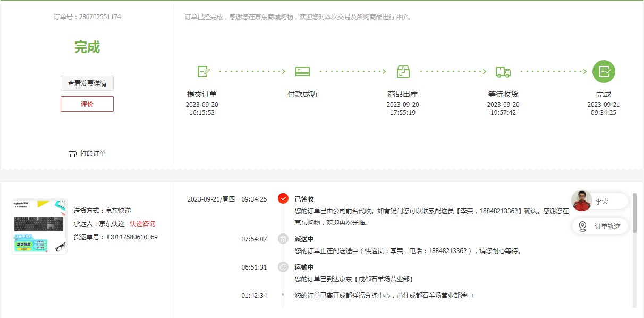Open the keyboard product thumbnail
The height and width of the screenshot is (318, 644).
(40, 227)
